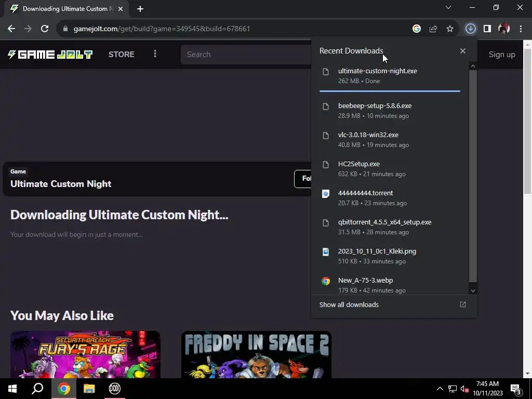Open the Google icon in address bar

pyautogui.click(x=416, y=29)
